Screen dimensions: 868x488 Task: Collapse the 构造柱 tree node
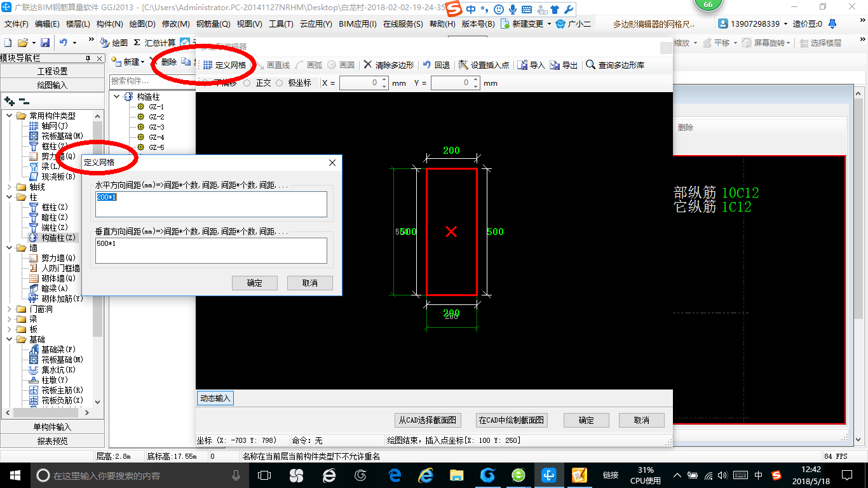117,97
